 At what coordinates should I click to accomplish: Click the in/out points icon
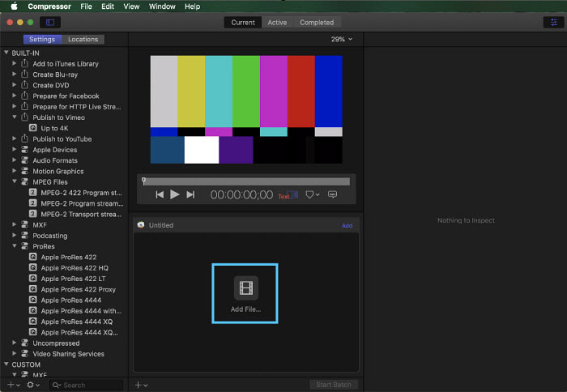click(292, 195)
